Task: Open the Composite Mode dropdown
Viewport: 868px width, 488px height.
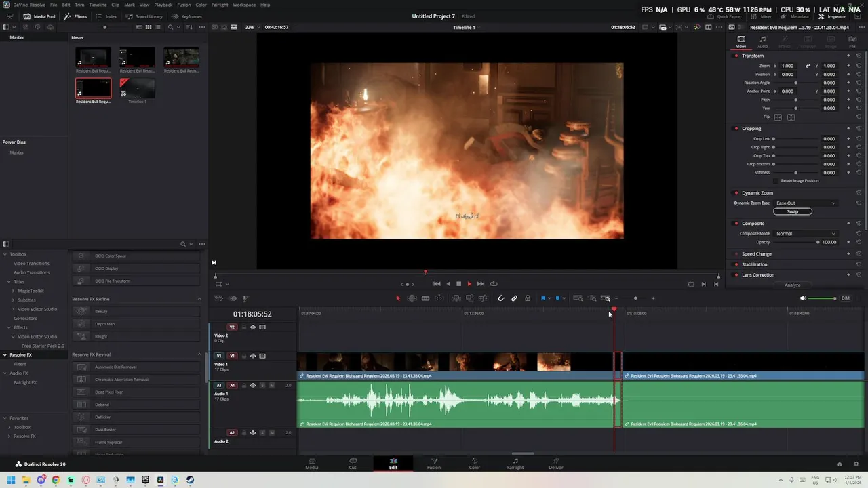Action: pyautogui.click(x=806, y=234)
